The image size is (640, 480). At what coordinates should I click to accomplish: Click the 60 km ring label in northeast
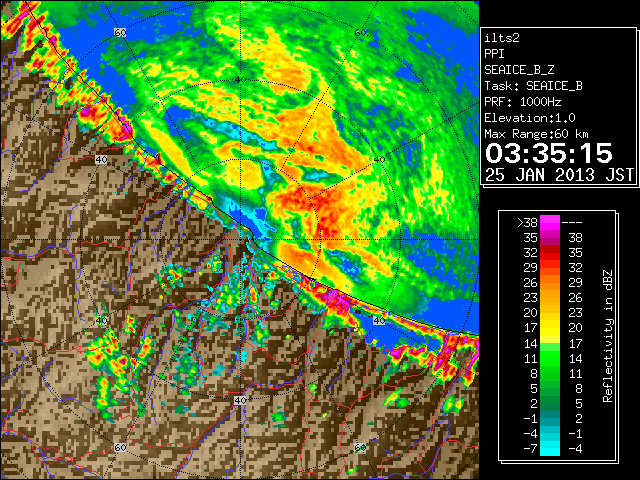[x=360, y=33]
